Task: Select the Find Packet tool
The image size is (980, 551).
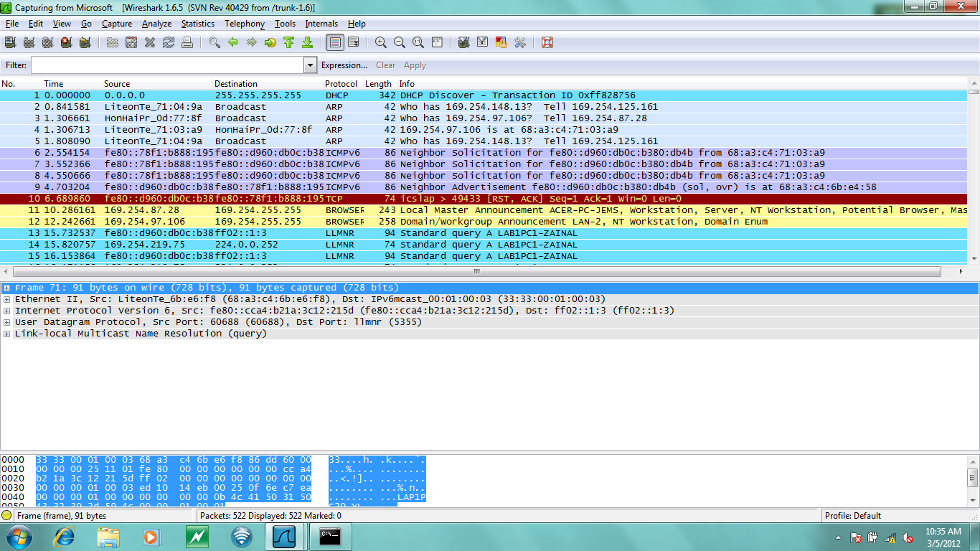Action: 212,42
